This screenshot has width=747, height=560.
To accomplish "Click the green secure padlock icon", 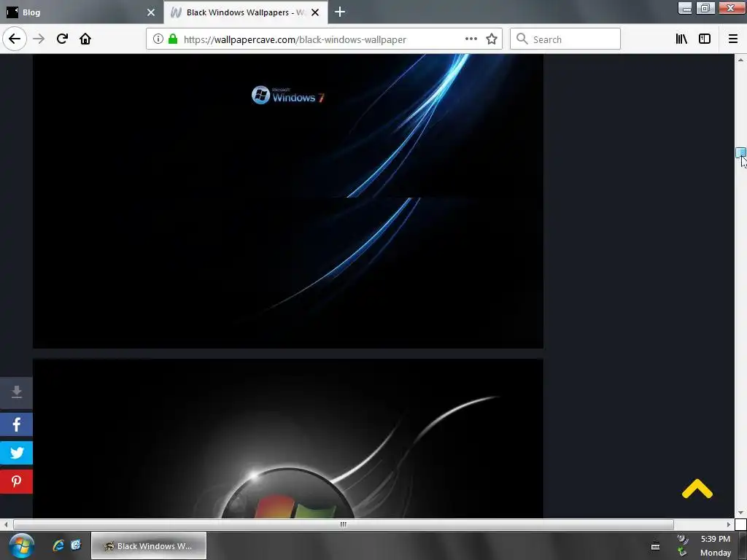I will (173, 39).
